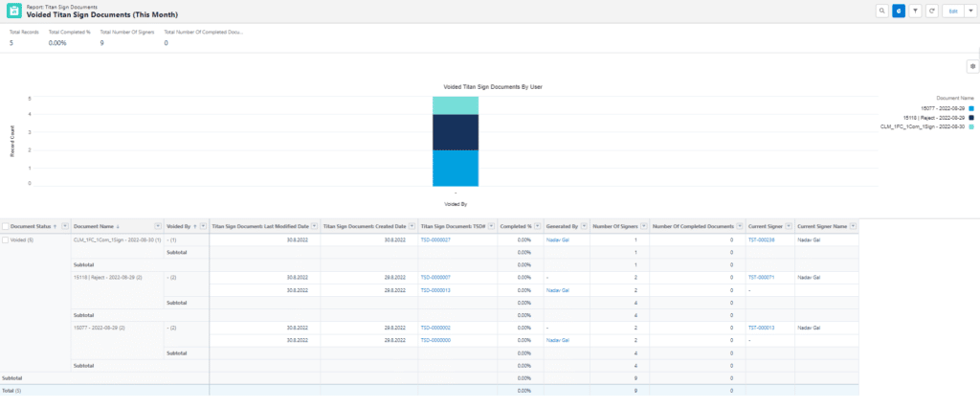Toggle the chart display button

click(899, 11)
